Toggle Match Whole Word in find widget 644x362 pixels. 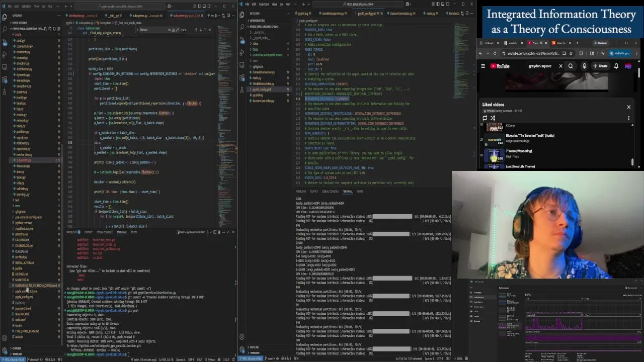(x=173, y=30)
